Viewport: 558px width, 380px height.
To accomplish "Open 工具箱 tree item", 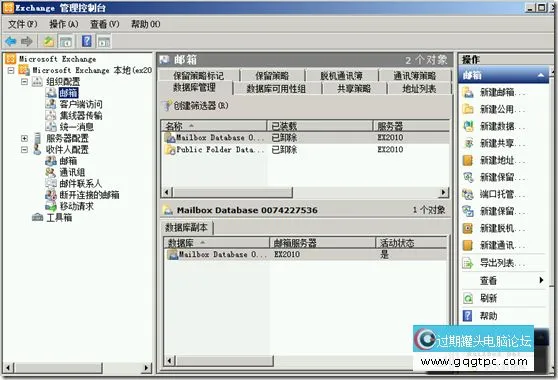I will 59,217.
